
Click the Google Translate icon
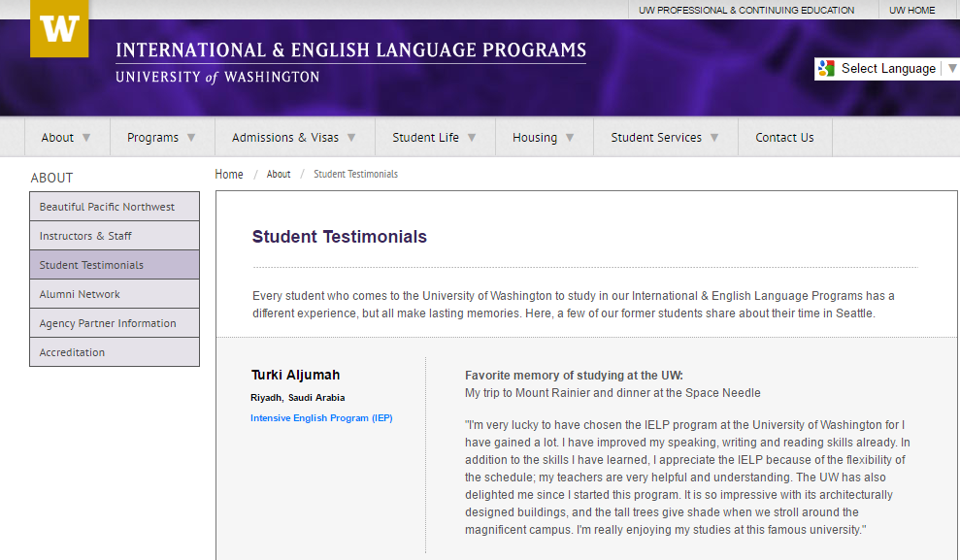pyautogui.click(x=826, y=69)
